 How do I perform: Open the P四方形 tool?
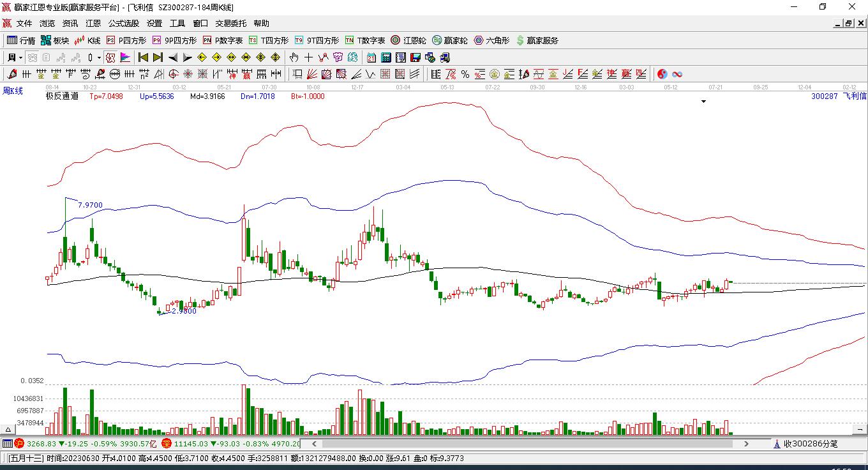pyautogui.click(x=126, y=40)
